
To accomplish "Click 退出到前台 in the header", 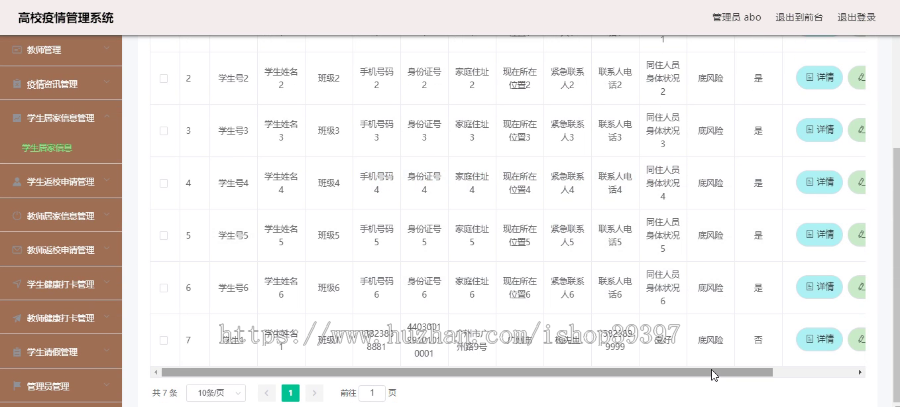I will 799,17.
